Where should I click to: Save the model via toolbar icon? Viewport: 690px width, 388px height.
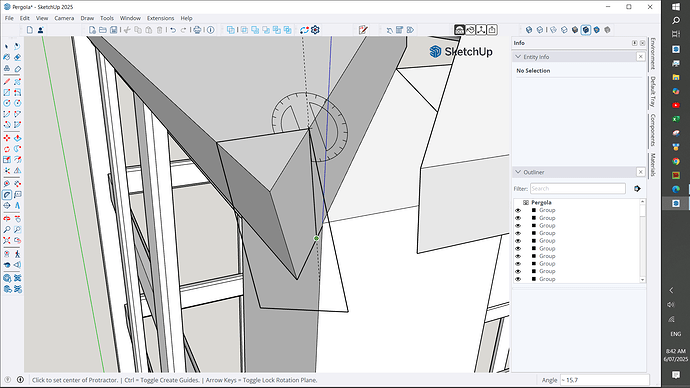(114, 30)
